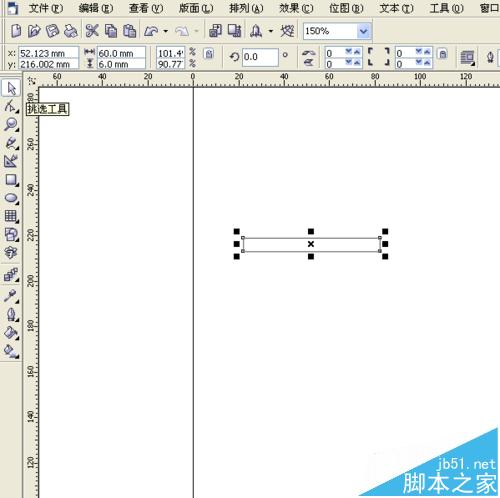This screenshot has height=498, width=500.
Task: Decrease the bottom-right corner roundness value
Action: [419, 62]
